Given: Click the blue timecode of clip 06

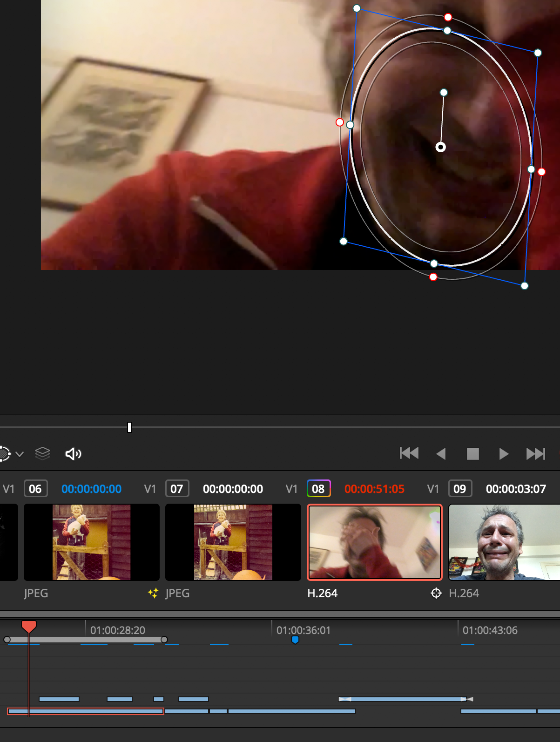Looking at the screenshot, I should pos(92,489).
